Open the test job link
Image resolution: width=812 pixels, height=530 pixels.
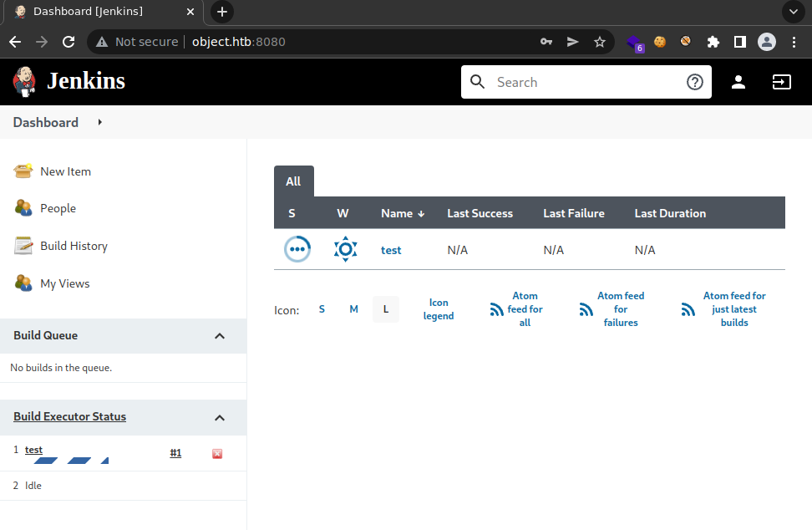coord(391,250)
